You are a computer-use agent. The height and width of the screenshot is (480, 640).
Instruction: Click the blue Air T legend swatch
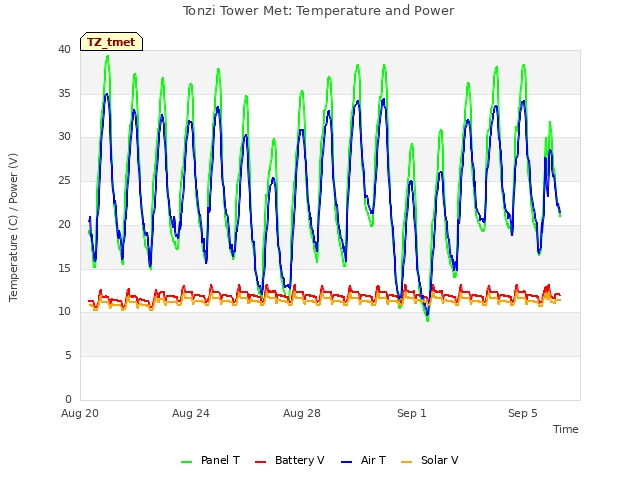(347, 462)
